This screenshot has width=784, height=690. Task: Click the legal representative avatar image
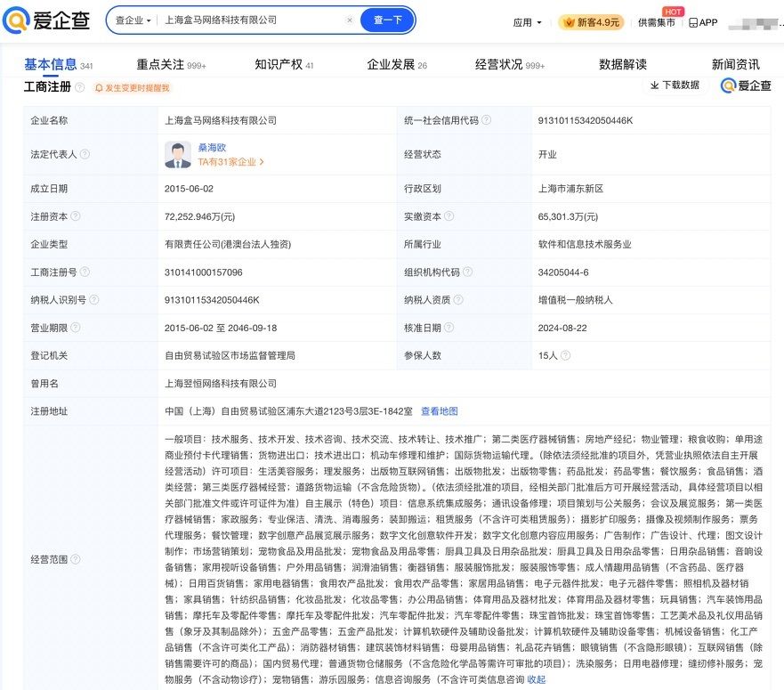coord(178,155)
